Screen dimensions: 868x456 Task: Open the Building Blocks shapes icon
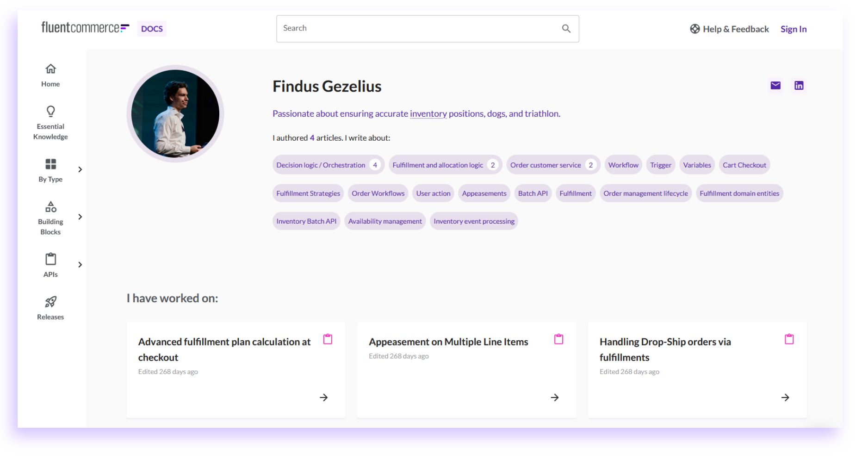(x=50, y=206)
